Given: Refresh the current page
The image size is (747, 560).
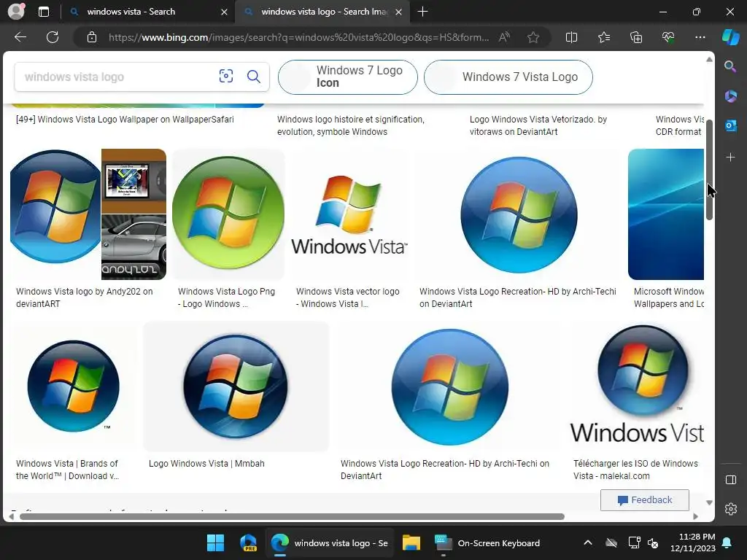Looking at the screenshot, I should pyautogui.click(x=53, y=37).
